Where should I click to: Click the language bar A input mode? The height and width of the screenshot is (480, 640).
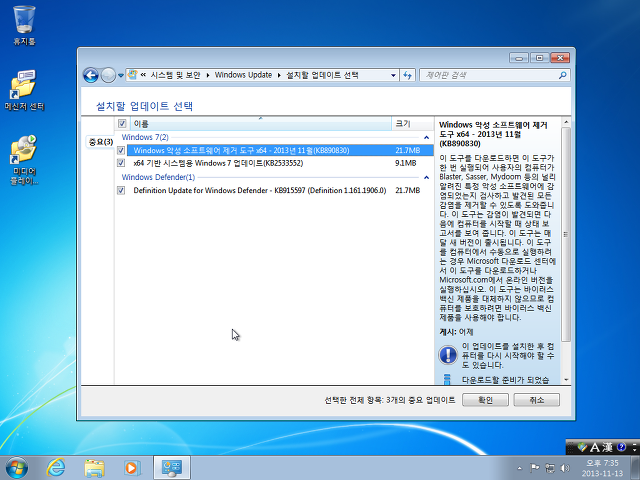click(x=594, y=447)
